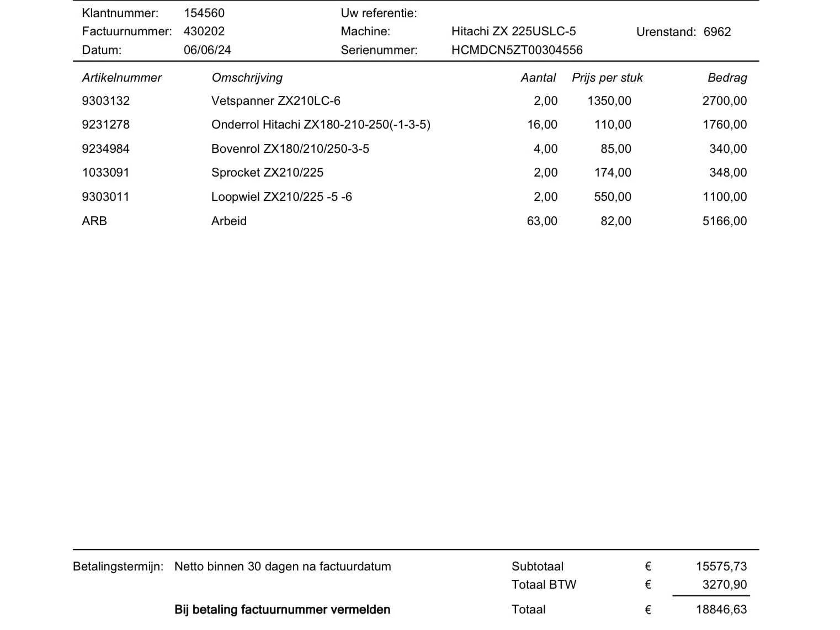Viewport: 840px width, 630px height.
Task: Click the invoice number 430202
Action: click(x=204, y=31)
